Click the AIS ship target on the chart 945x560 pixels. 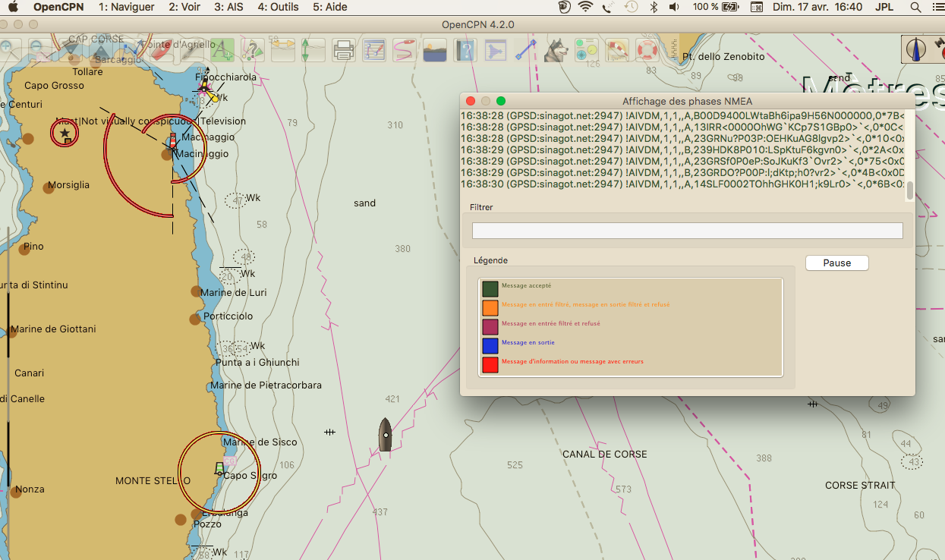click(386, 435)
